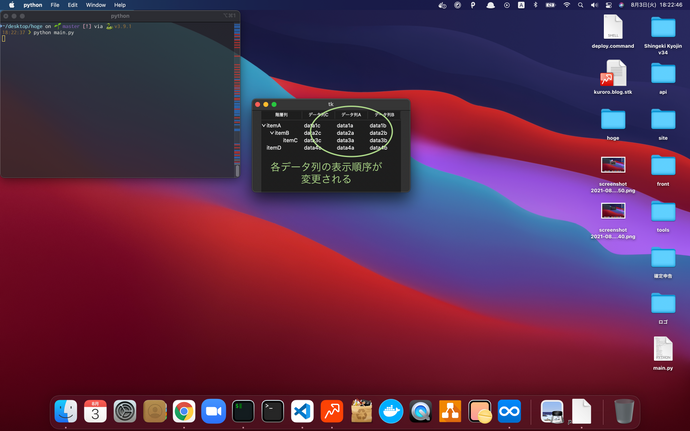Open the Preview icon in the Dock
The image size is (690, 431).
pos(552,411)
